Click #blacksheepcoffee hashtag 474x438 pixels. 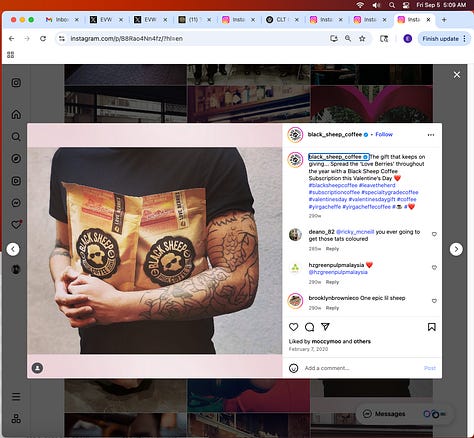click(x=333, y=185)
